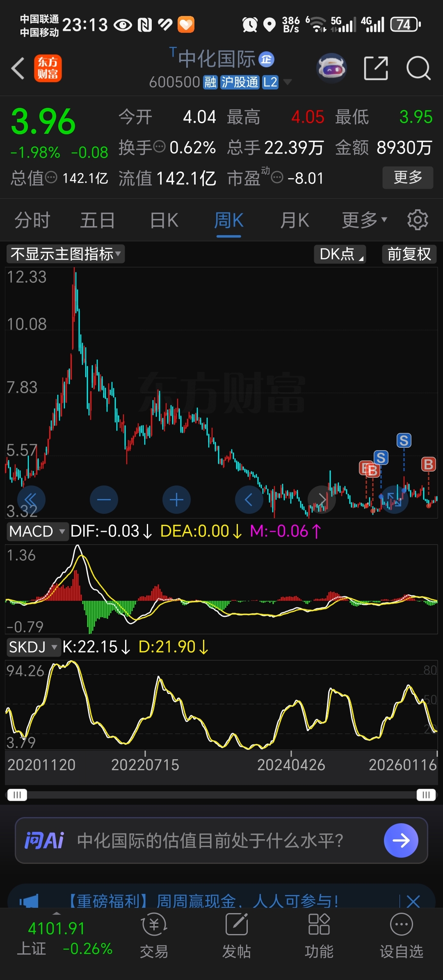Move chart right with the arrow button
Image resolution: width=443 pixels, height=980 pixels.
tap(322, 499)
